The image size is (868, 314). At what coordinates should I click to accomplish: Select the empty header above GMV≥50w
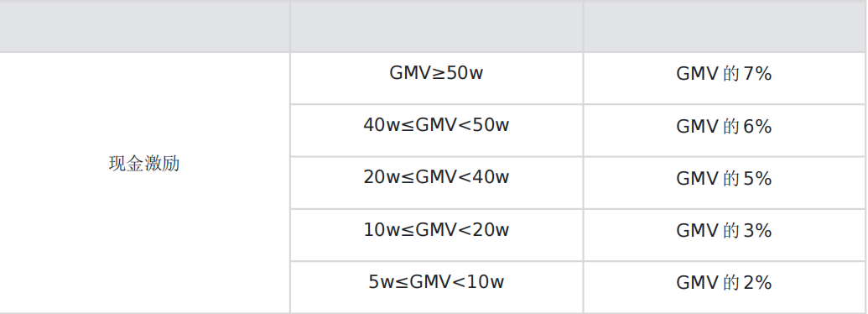point(436,27)
